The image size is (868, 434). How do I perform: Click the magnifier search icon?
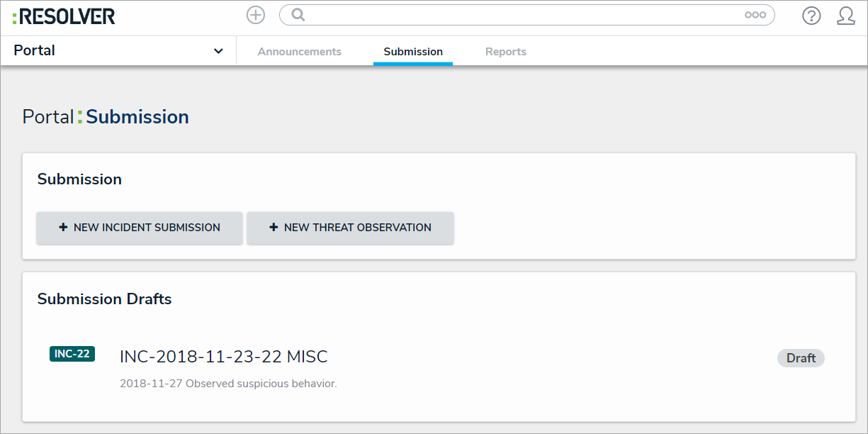tap(298, 15)
